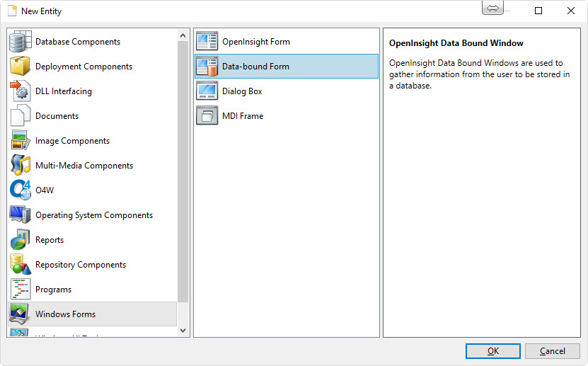588x366 pixels.
Task: Select Multi-Media Components category label
Action: point(84,166)
